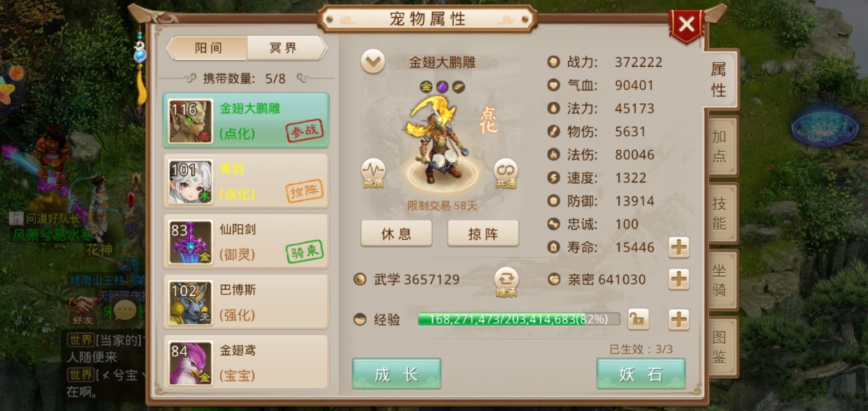Open the 加点 point allocation tab

point(720,147)
